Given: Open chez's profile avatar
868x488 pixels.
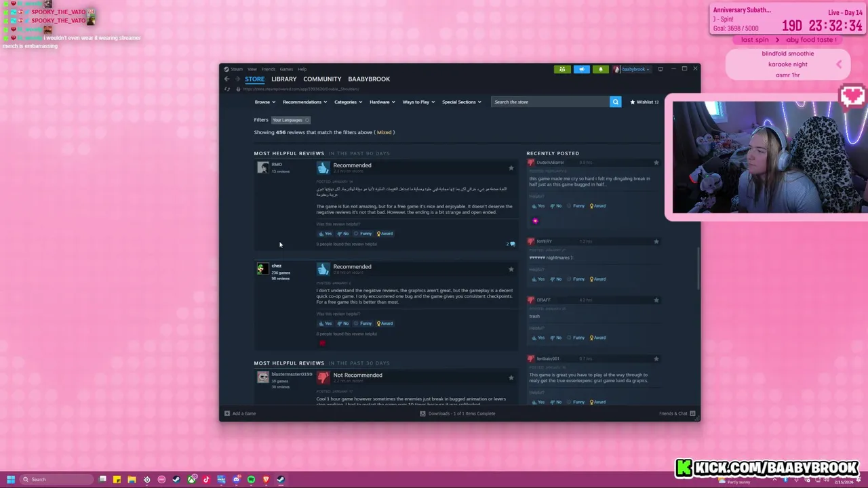Looking at the screenshot, I should click(262, 269).
